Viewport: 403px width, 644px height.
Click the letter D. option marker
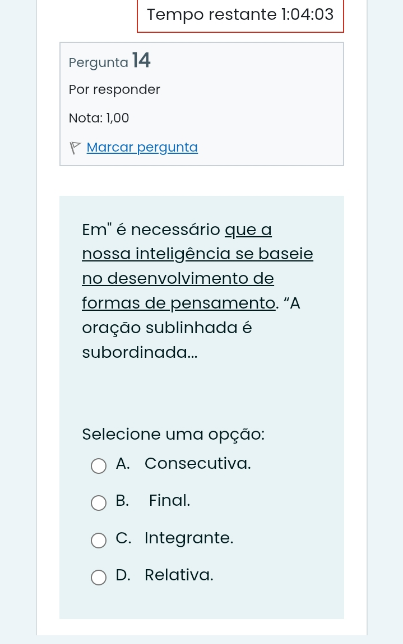click(x=123, y=575)
